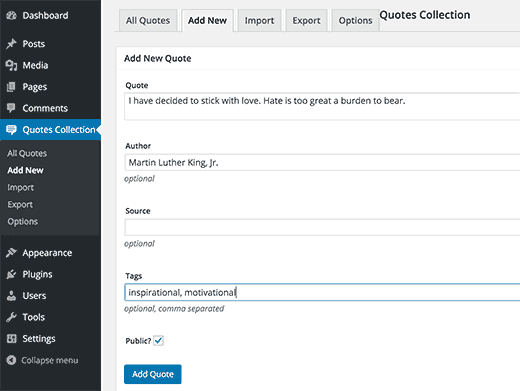Click into the Author text field
520x391 pixels.
(x=322, y=162)
